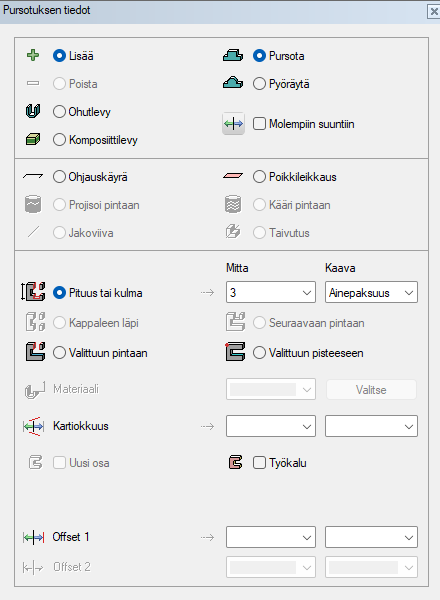Tick the Työkalu checkbox

coord(259,463)
